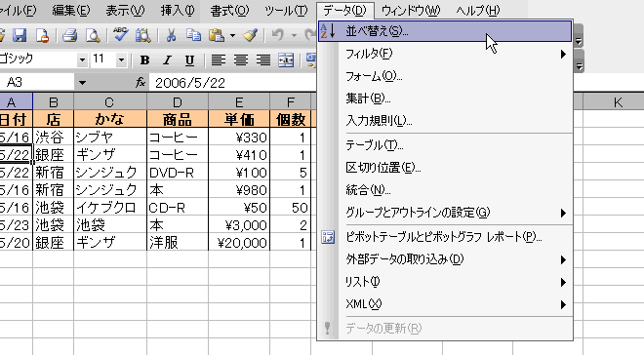Expand 外部データの取り込み(D) submenu

click(445, 259)
